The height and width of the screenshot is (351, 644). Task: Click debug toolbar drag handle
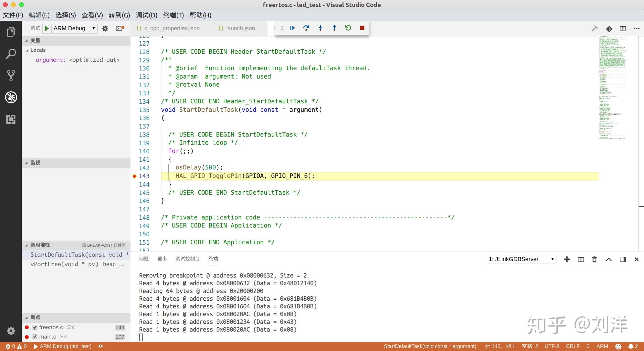pos(282,28)
